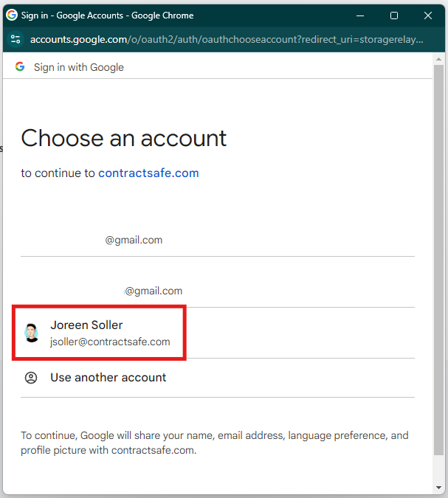Click the Google favicon in the title bar
This screenshot has height=498, width=448.
[x=12, y=15]
